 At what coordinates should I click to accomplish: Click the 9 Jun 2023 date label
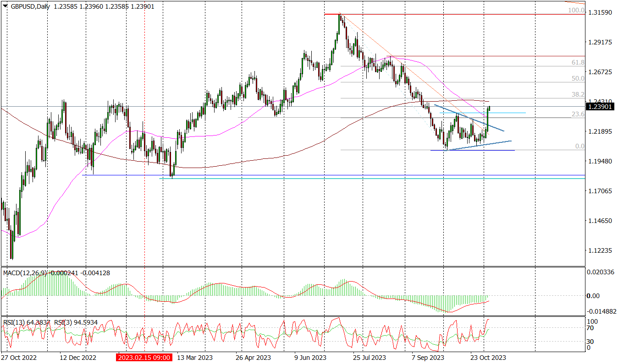[310, 358]
